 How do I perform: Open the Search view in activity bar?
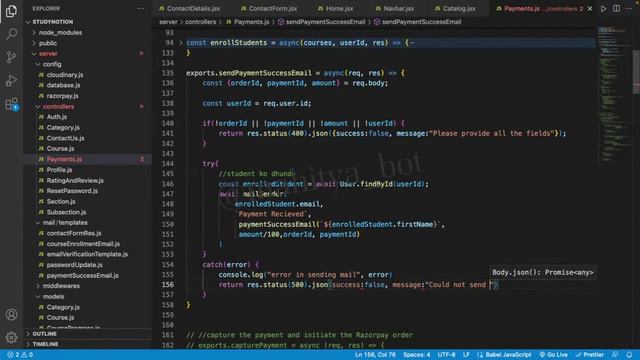11,34
